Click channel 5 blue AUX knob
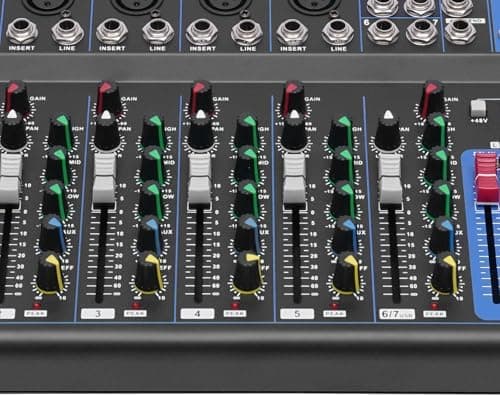The image size is (500, 397). [x=344, y=235]
